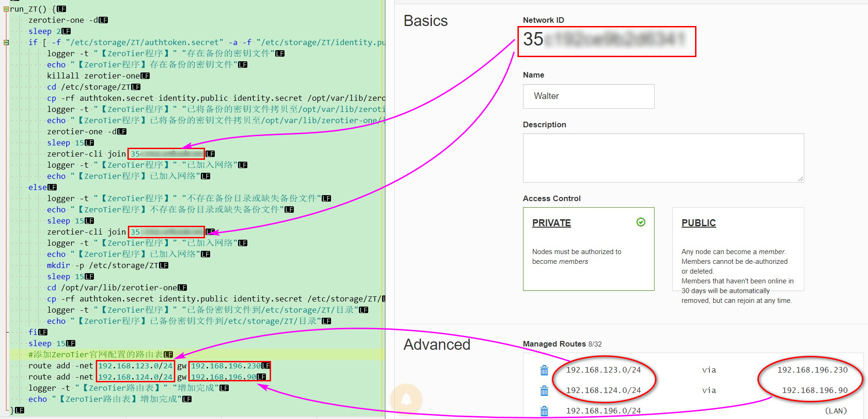Click the Managed Routes 8/32 label
Image resolution: width=868 pixels, height=419 pixels.
(562, 344)
